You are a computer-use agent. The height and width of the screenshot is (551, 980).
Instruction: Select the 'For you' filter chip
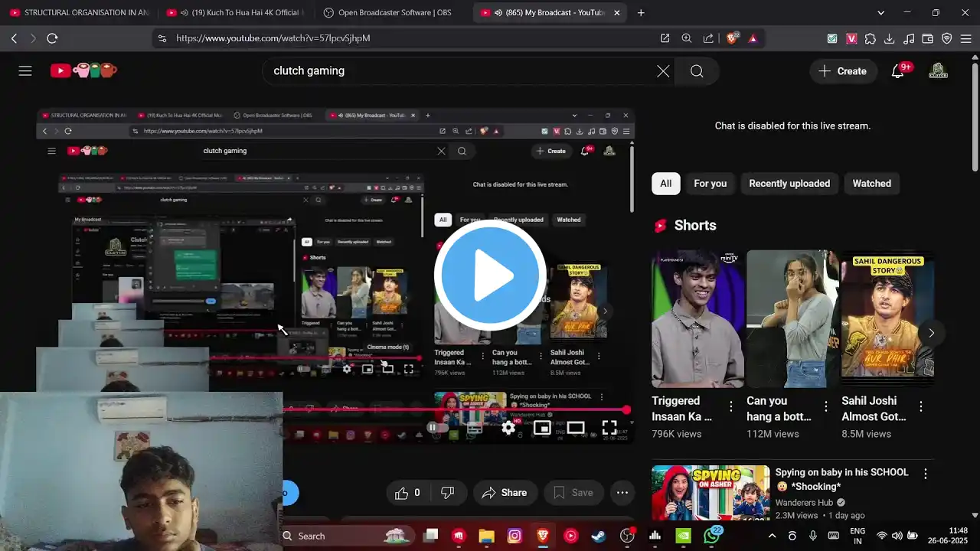coord(710,184)
